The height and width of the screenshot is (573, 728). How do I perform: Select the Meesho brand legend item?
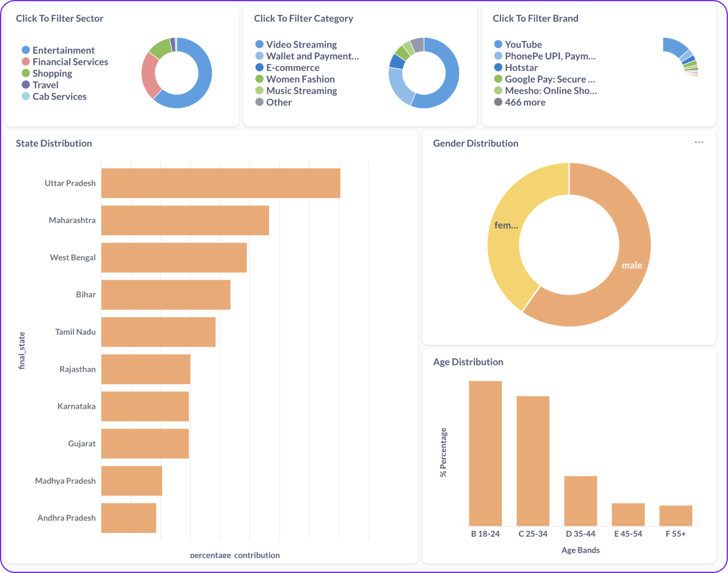pyautogui.click(x=550, y=91)
